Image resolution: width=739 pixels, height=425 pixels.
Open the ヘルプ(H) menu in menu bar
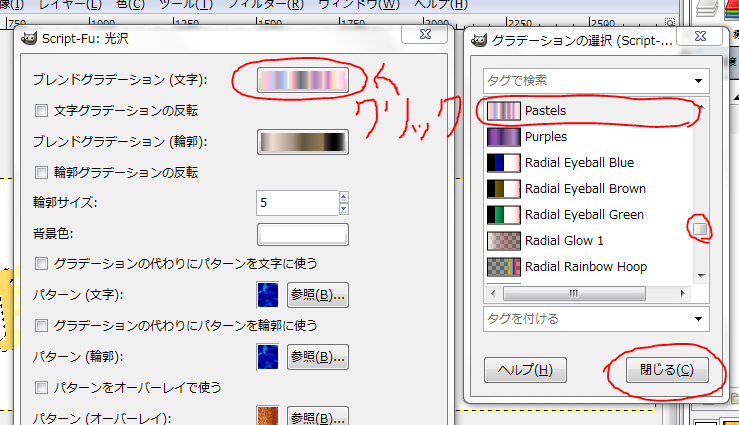click(x=441, y=5)
